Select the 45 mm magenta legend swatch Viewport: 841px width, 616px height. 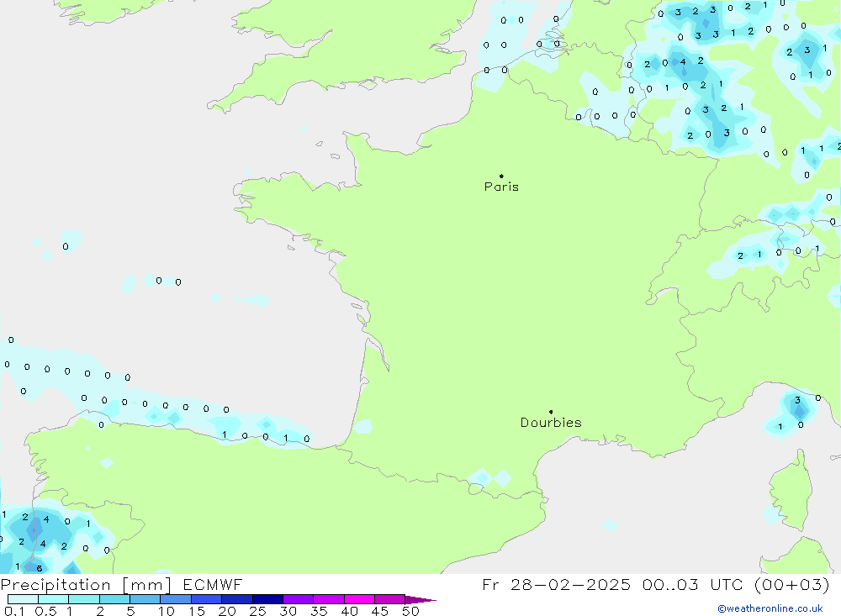point(389,599)
